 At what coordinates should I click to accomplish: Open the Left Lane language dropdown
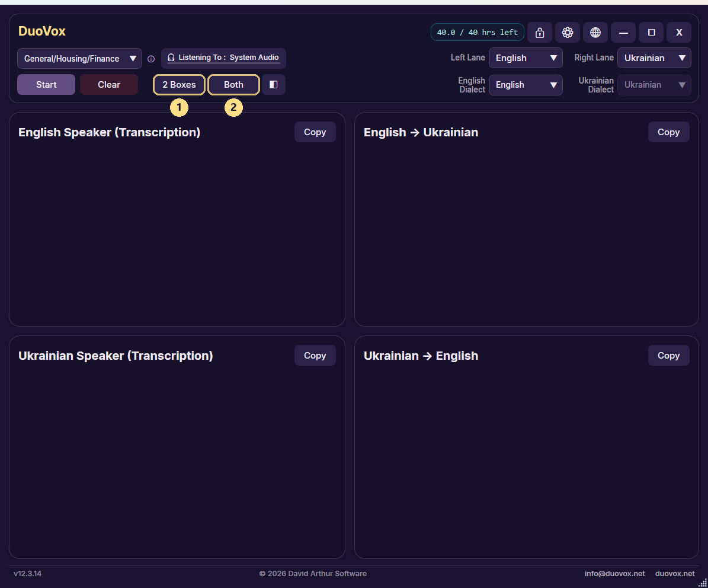pos(526,58)
